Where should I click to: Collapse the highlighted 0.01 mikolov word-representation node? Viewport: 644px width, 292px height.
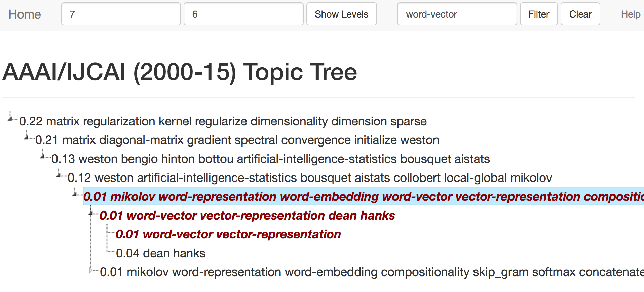(x=75, y=194)
